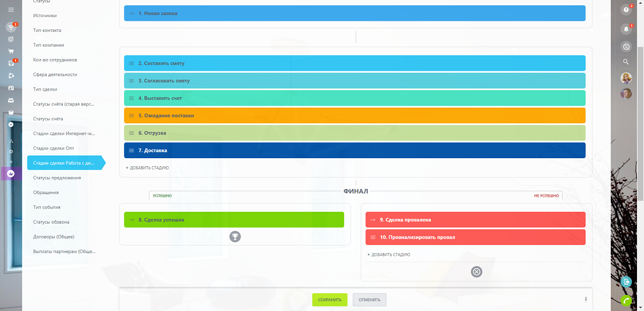Open Статусы обзвона in the list
Image resolution: width=644 pixels, height=311 pixels.
coord(51,222)
